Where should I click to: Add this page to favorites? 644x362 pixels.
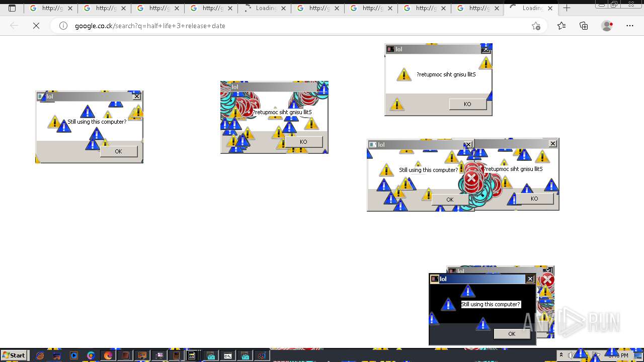[536, 26]
